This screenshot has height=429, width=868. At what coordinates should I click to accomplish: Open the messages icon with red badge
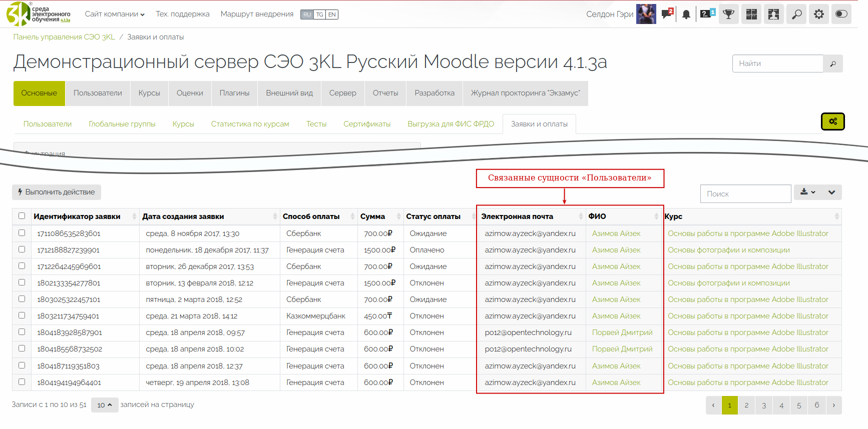click(x=667, y=14)
